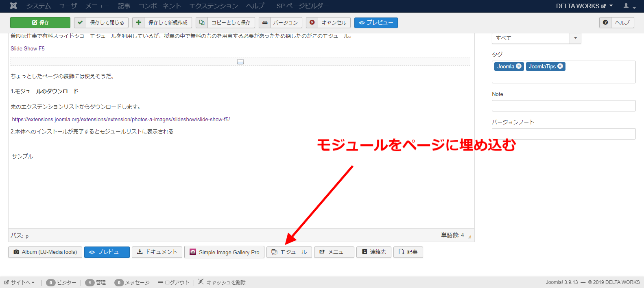The image size is (644, 288).
Task: Click the バージョンノート input field
Action: tap(563, 134)
